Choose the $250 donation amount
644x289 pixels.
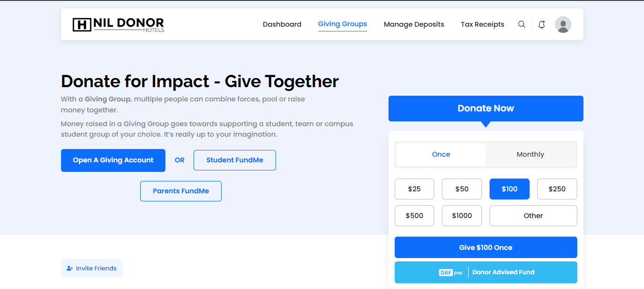[x=557, y=189]
